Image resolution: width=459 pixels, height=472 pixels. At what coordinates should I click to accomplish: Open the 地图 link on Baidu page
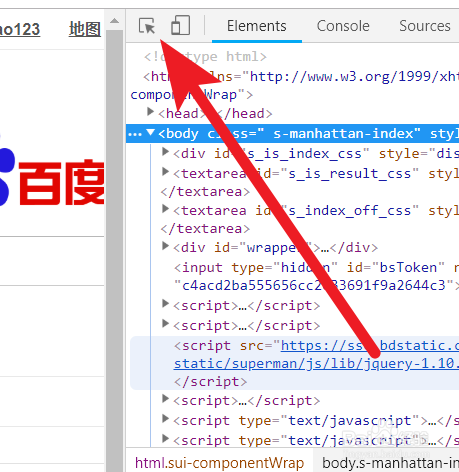[x=85, y=29]
